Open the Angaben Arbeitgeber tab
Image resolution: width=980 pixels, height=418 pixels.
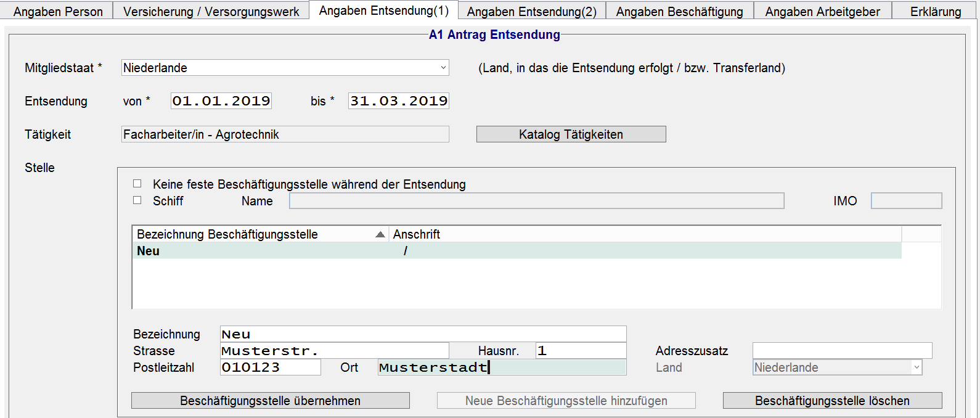[x=822, y=11]
